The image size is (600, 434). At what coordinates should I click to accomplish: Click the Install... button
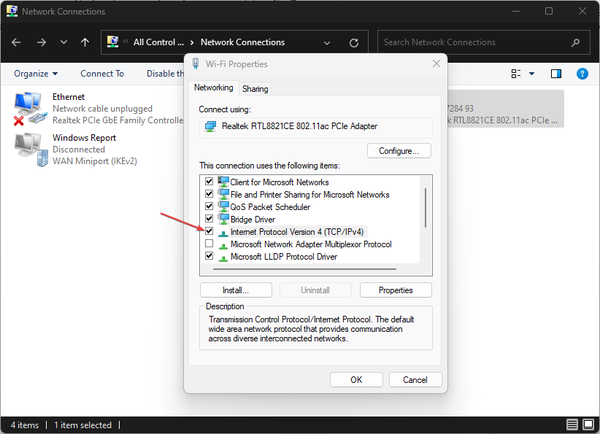pyautogui.click(x=236, y=290)
